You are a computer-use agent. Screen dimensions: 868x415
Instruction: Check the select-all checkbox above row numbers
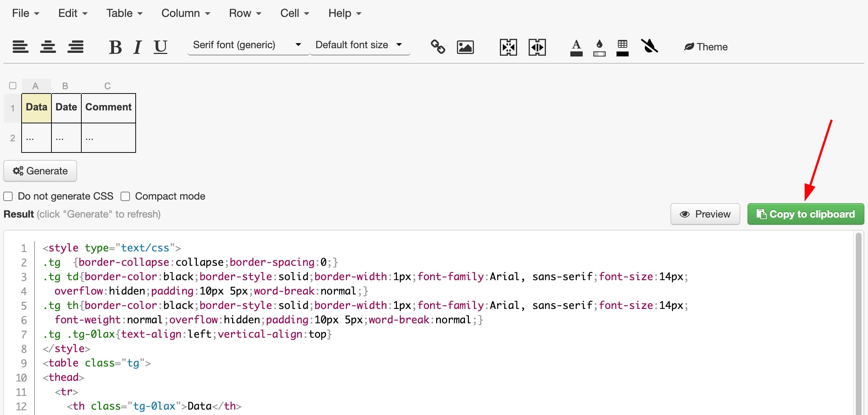pos(13,85)
